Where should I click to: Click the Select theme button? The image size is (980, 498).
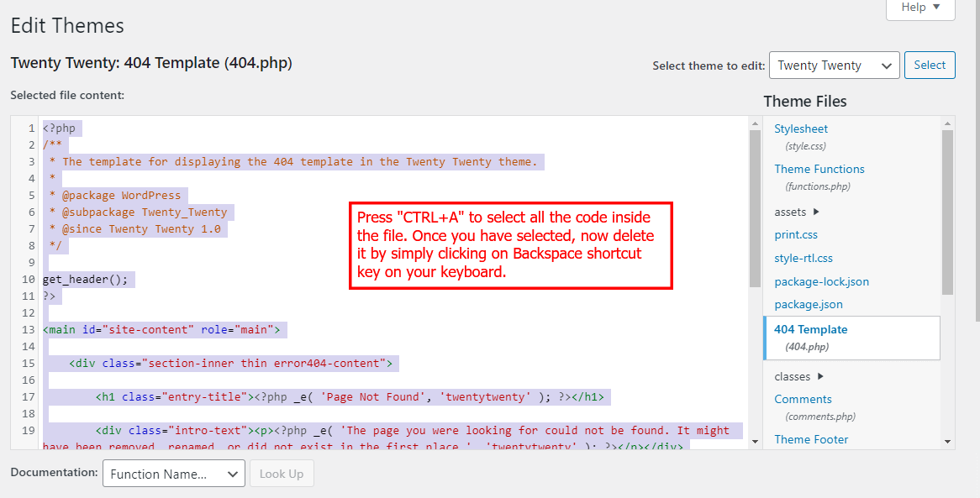930,66
